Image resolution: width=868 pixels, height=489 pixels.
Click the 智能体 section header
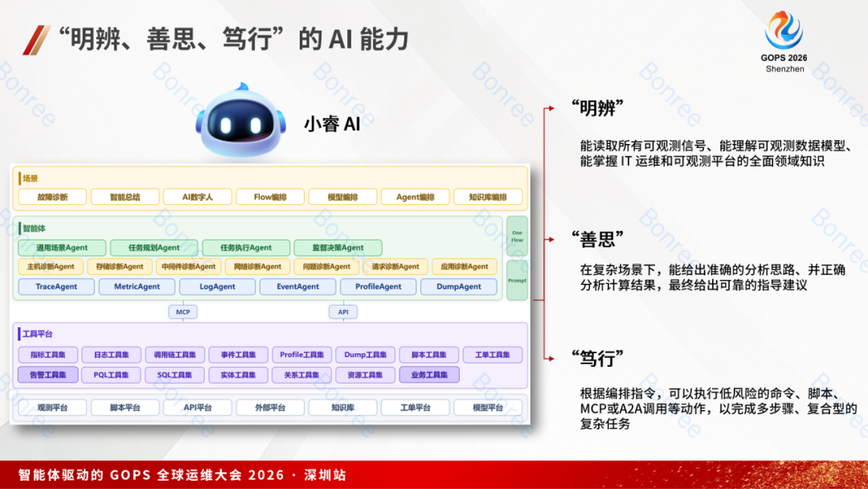click(x=35, y=228)
